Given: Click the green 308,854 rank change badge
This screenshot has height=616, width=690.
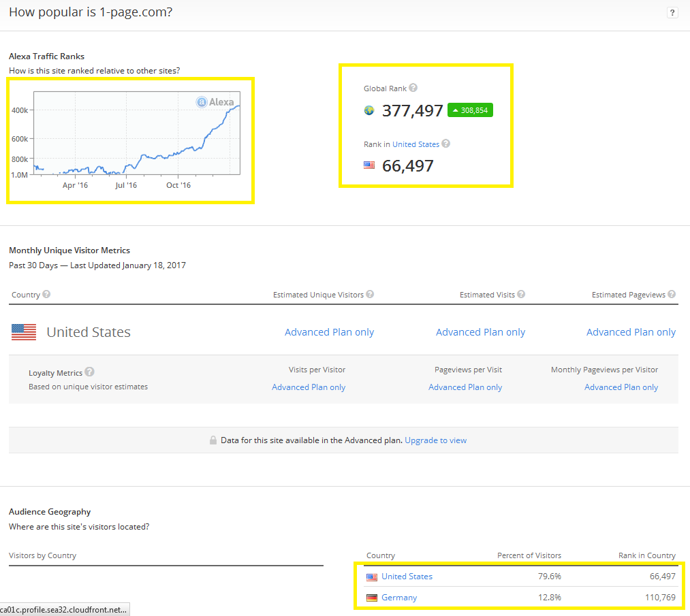Looking at the screenshot, I should [471, 110].
